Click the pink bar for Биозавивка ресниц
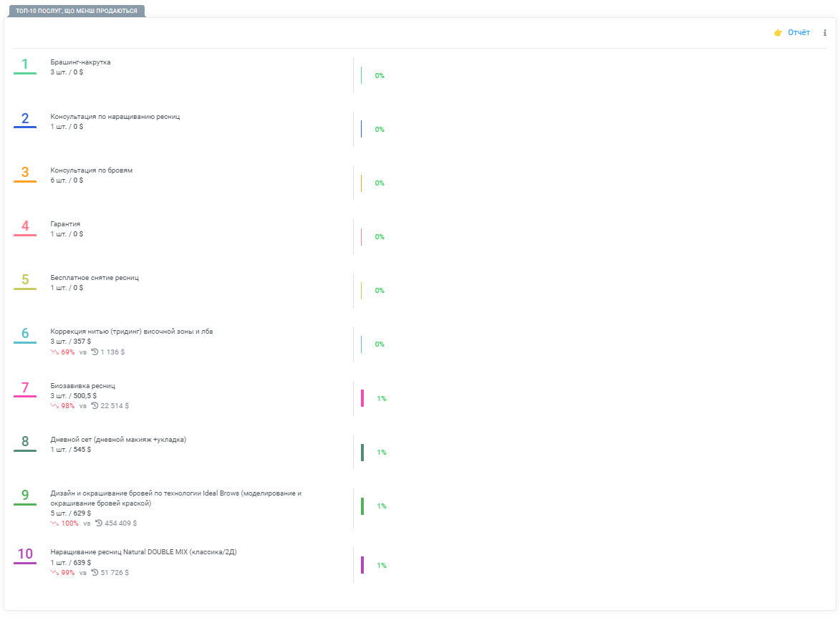 coord(362,398)
